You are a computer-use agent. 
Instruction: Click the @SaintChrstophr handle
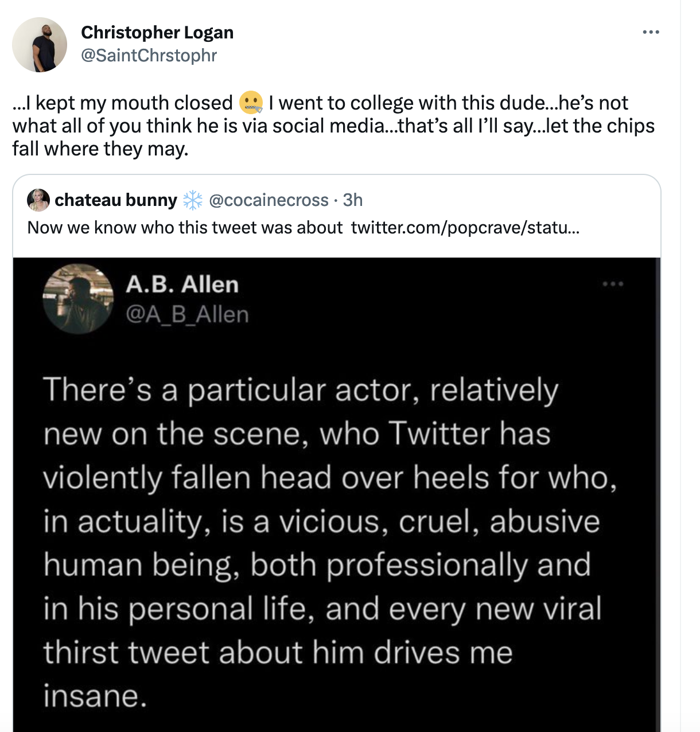point(149,55)
